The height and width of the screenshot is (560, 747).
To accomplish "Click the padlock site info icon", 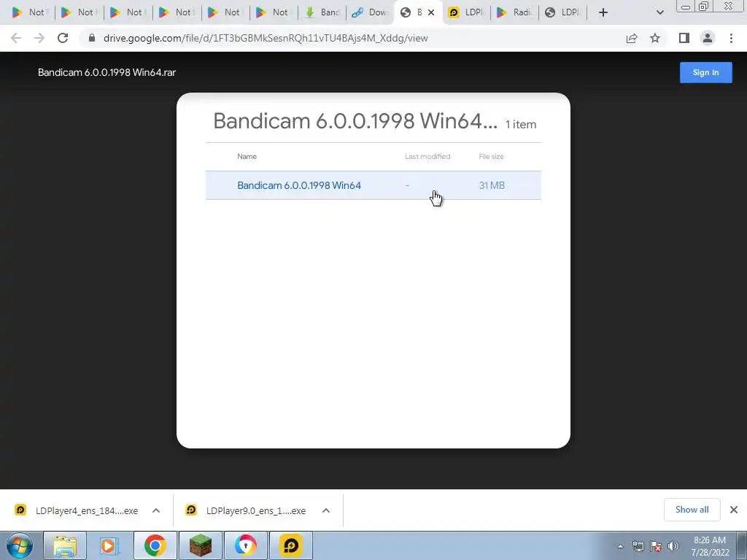I will pyautogui.click(x=91, y=38).
